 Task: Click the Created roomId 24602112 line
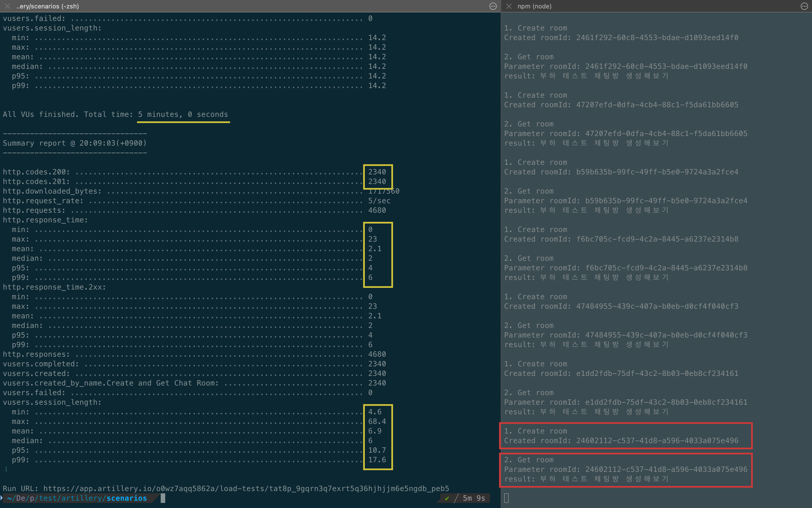(621, 441)
